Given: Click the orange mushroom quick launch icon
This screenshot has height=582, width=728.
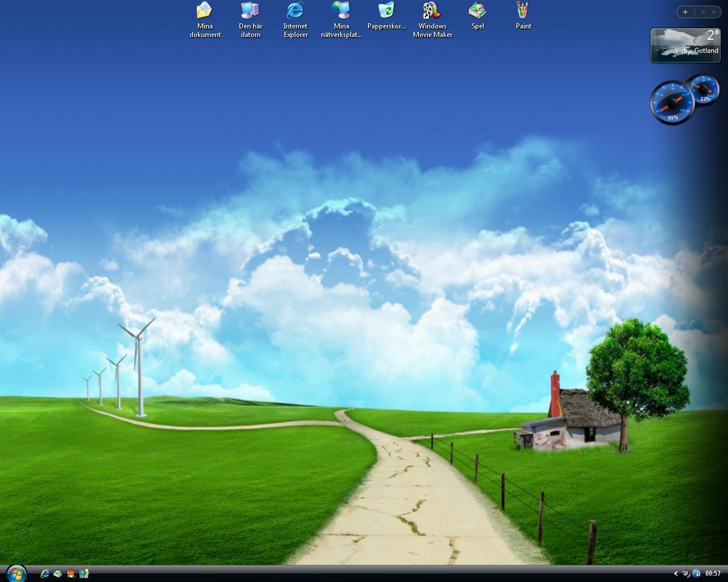Looking at the screenshot, I should (71, 573).
